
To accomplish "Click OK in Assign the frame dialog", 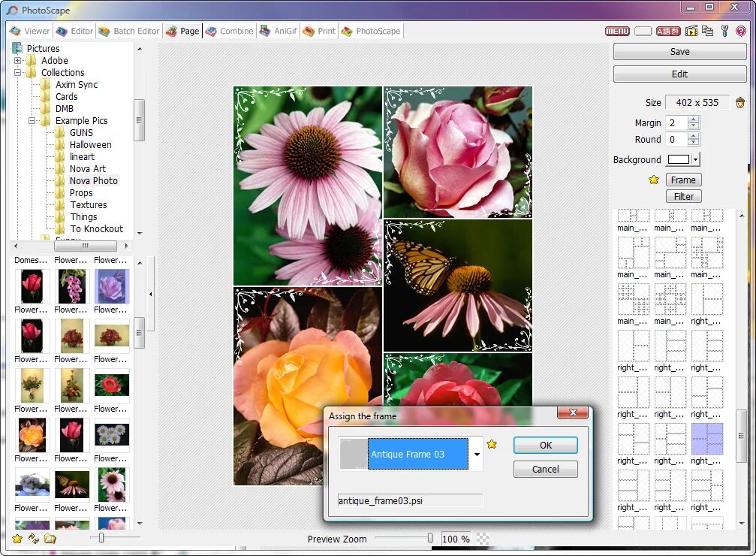I will pyautogui.click(x=545, y=445).
